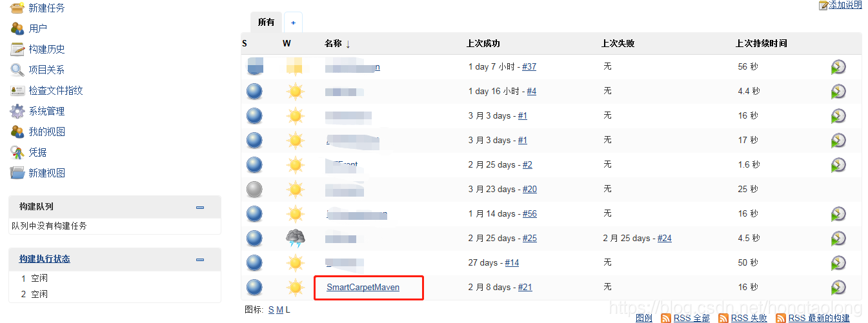This screenshot has width=868, height=323.
Task: Collapse the Build Executor Status (构建执行状态) panel
Action: (x=200, y=259)
